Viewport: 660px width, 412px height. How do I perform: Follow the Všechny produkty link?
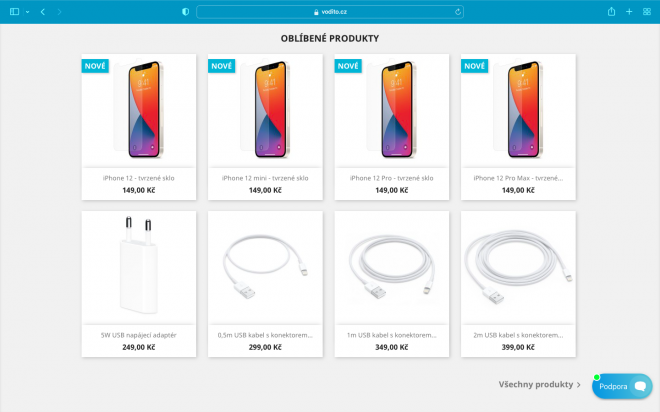coord(536,384)
